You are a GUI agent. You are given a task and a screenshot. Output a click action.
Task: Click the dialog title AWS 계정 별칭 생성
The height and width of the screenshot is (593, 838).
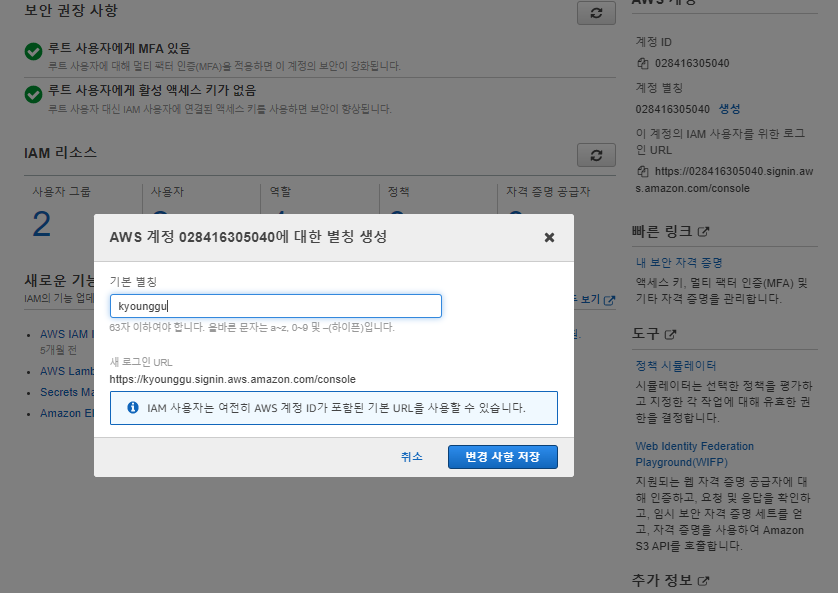(248, 237)
